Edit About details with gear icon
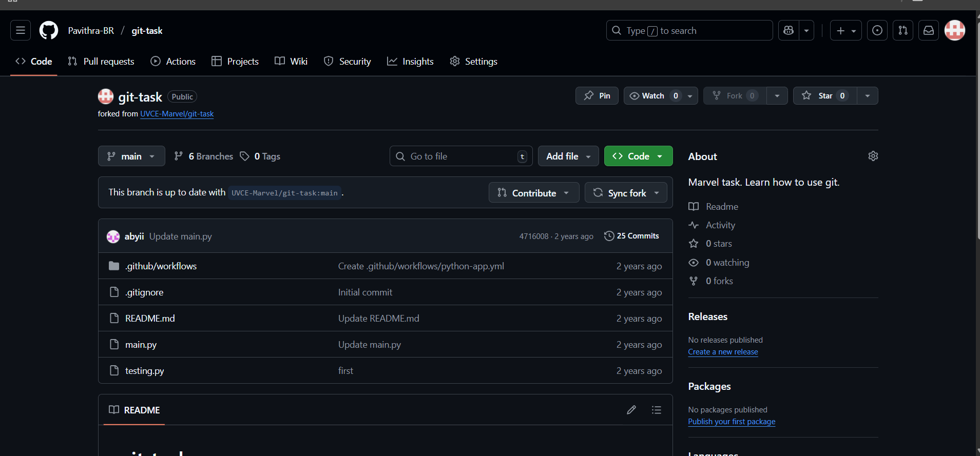 click(873, 156)
